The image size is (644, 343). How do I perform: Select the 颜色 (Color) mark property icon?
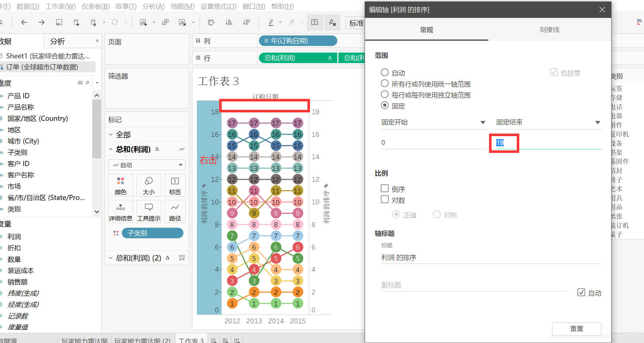click(x=121, y=185)
